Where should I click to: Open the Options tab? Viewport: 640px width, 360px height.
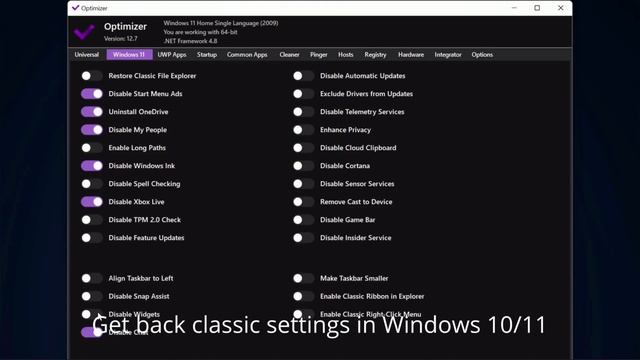tap(482, 55)
